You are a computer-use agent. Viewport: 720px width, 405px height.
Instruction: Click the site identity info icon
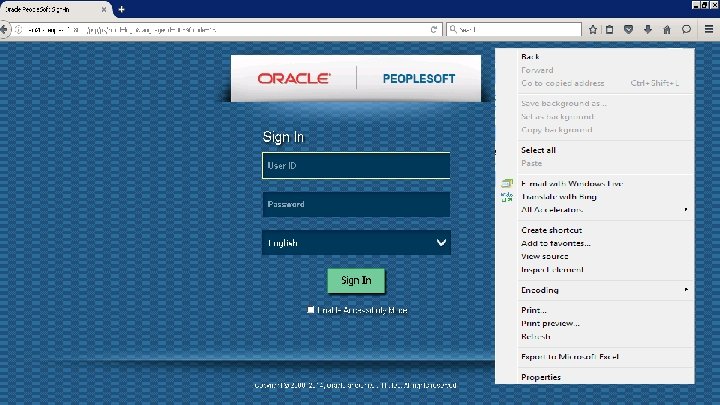[19, 30]
